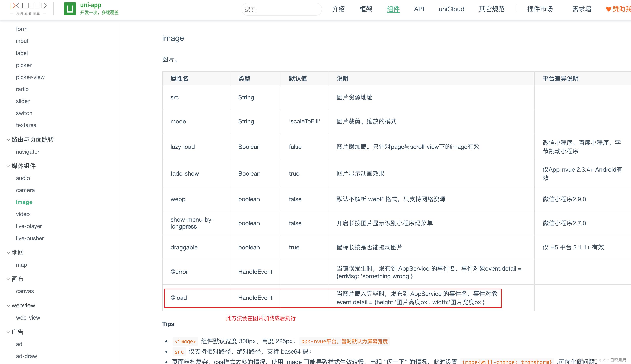Go to 插件市场 link
Viewport: 631px width, 364px height.
coord(540,9)
